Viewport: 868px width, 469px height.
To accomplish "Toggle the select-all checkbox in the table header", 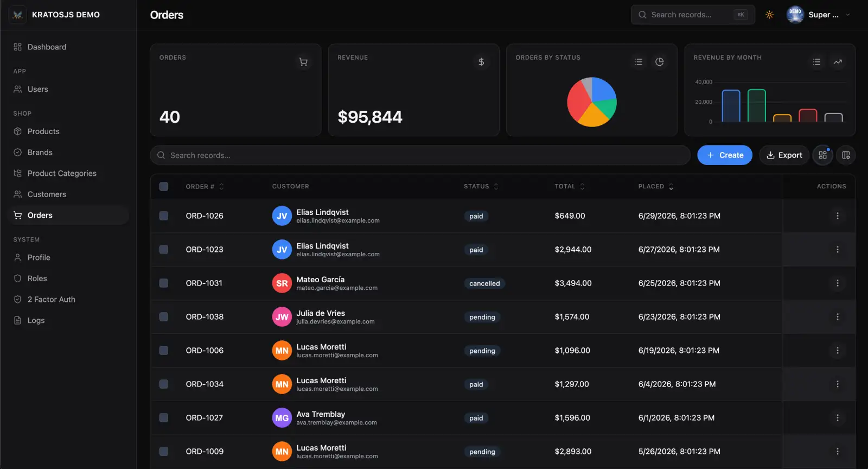I will click(x=163, y=187).
